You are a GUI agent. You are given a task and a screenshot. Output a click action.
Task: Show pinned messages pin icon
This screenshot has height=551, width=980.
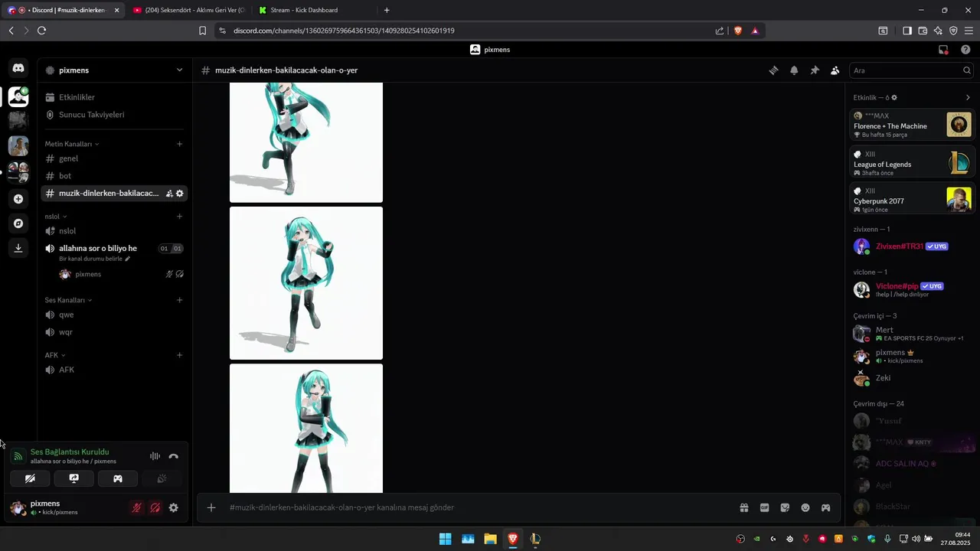pyautogui.click(x=815, y=70)
